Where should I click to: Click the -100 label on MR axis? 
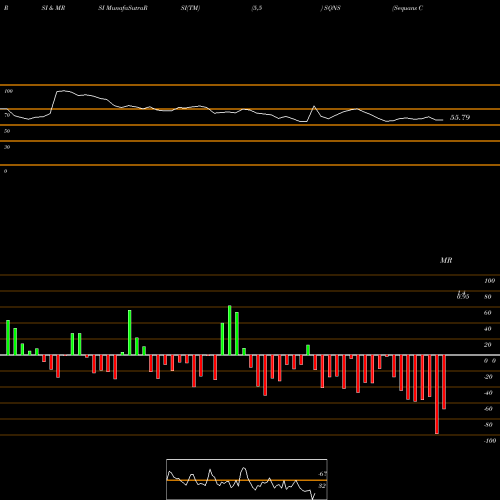[x=490, y=441]
